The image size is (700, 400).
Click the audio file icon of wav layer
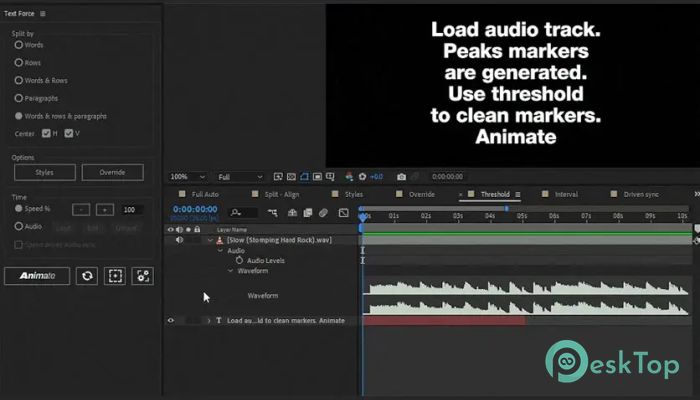[219, 240]
